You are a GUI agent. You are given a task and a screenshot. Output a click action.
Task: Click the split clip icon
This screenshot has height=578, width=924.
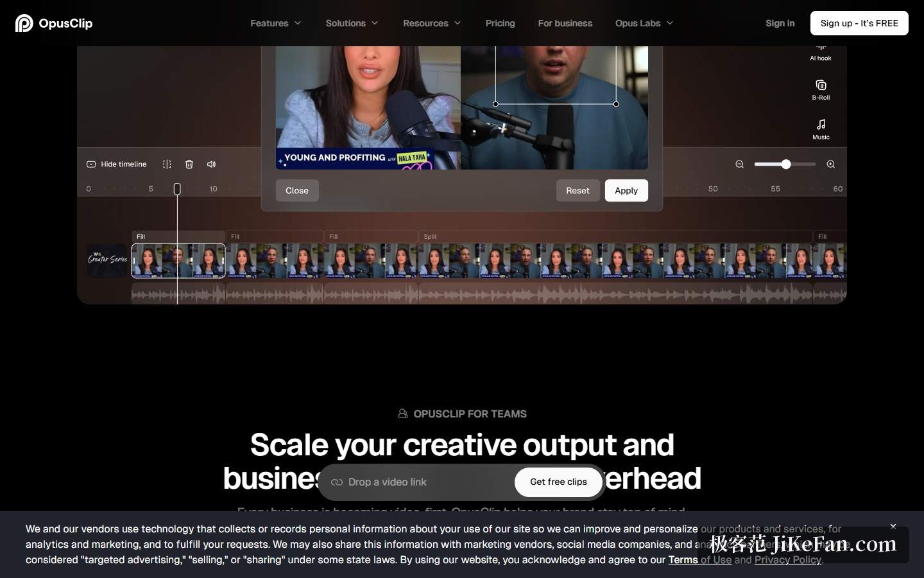pos(167,164)
